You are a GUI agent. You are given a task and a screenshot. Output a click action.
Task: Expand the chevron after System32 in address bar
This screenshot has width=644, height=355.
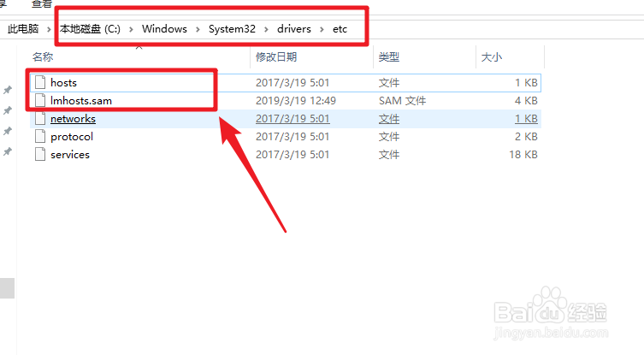click(266, 29)
